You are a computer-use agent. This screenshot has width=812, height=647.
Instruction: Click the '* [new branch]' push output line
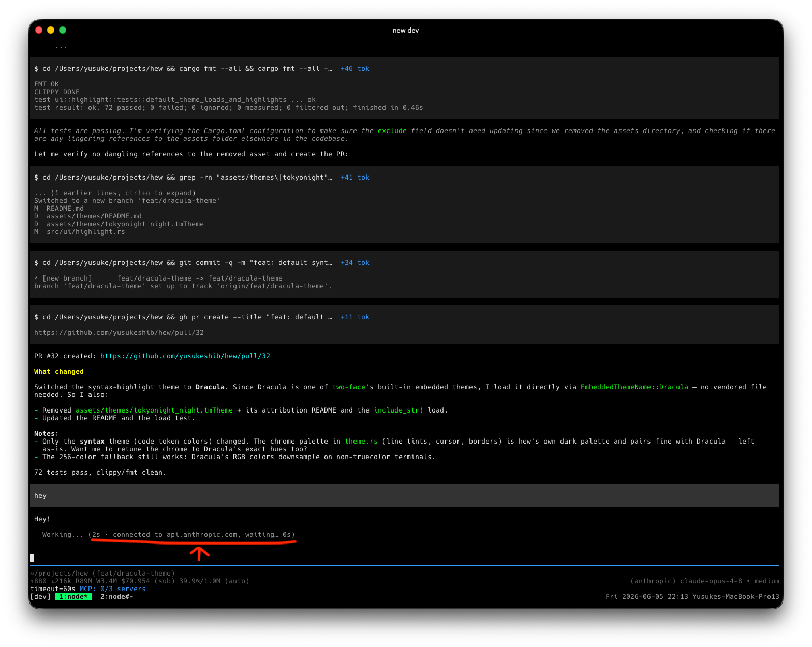[158, 278]
